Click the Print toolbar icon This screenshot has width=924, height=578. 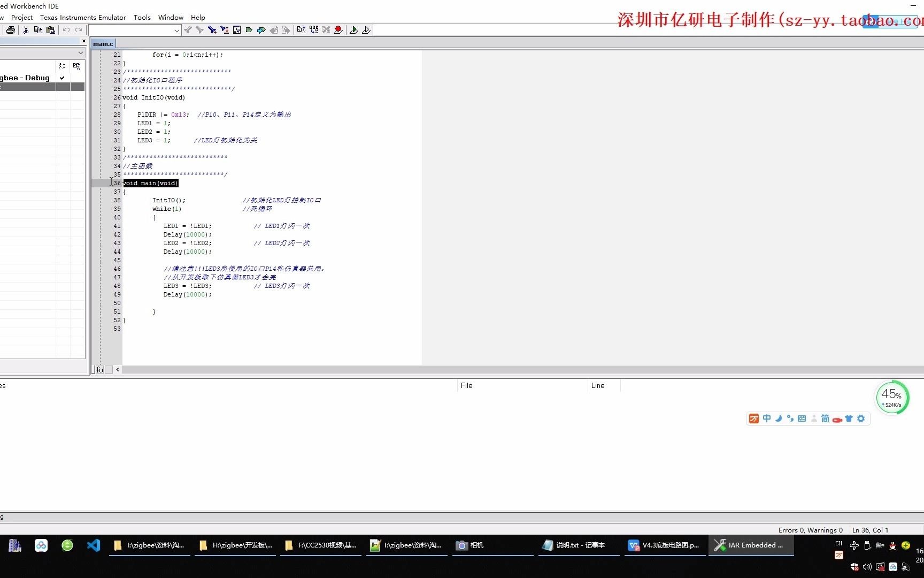click(x=10, y=30)
